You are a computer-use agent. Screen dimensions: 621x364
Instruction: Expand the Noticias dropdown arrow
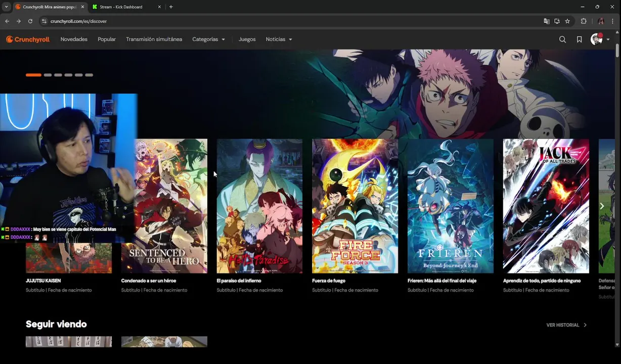pyautogui.click(x=290, y=39)
